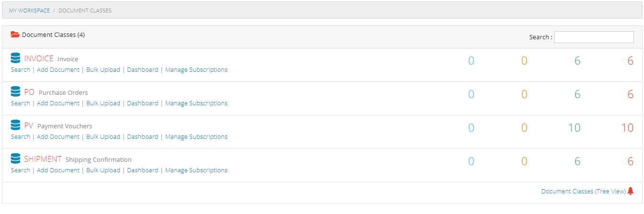
Task: Search within the PO document class
Action: [20, 103]
